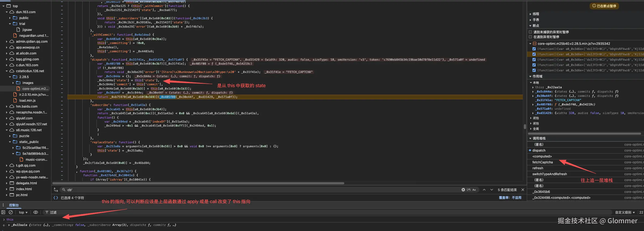Viewport: 644px width, 231px height.
Task: Show the console sidebar panel icon
Action: [x=3, y=212]
